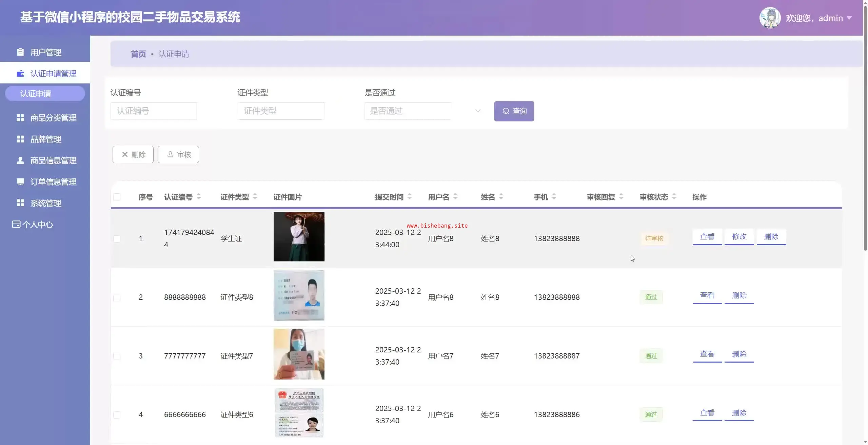Sort table by 认证编号 column arrows
Screen dimensions: 868x445
click(x=199, y=196)
